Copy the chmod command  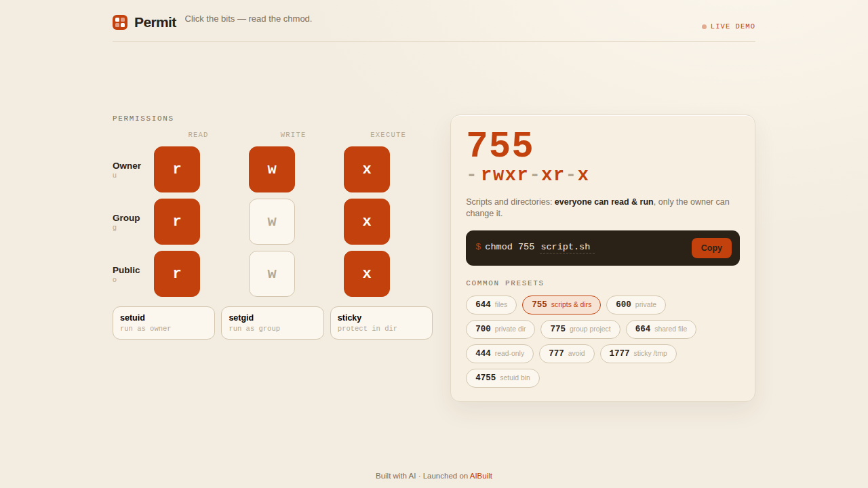711,248
